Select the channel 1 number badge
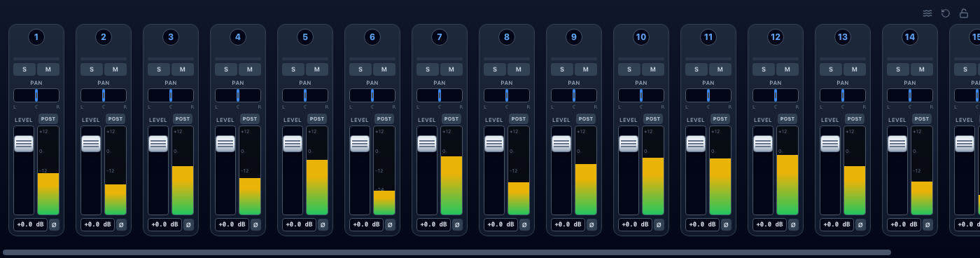Screen dimensions: 980x258 (x=36, y=37)
